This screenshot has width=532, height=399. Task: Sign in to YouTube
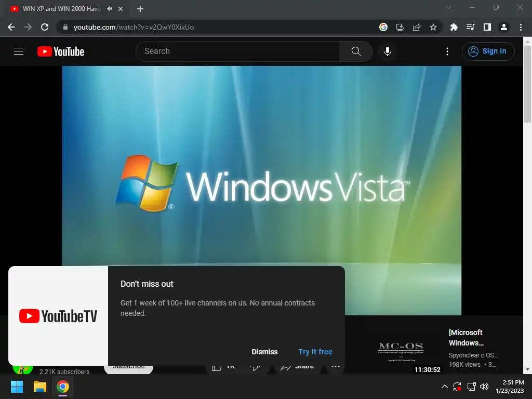[x=488, y=51]
